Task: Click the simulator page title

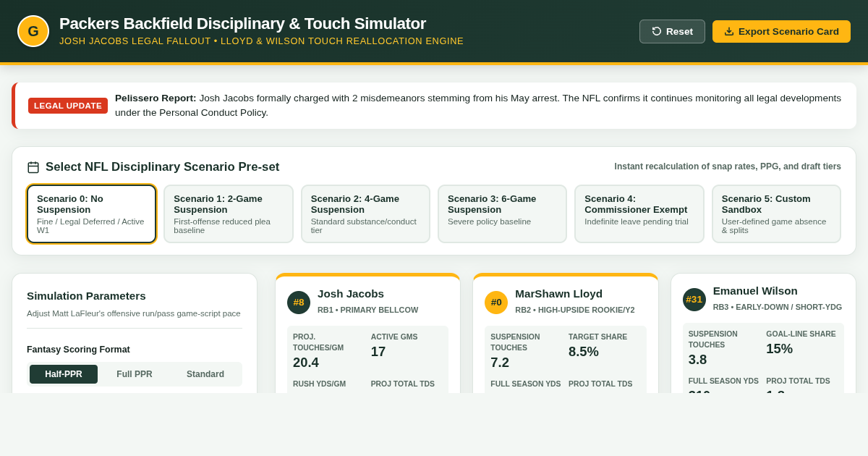Action: coord(242,24)
